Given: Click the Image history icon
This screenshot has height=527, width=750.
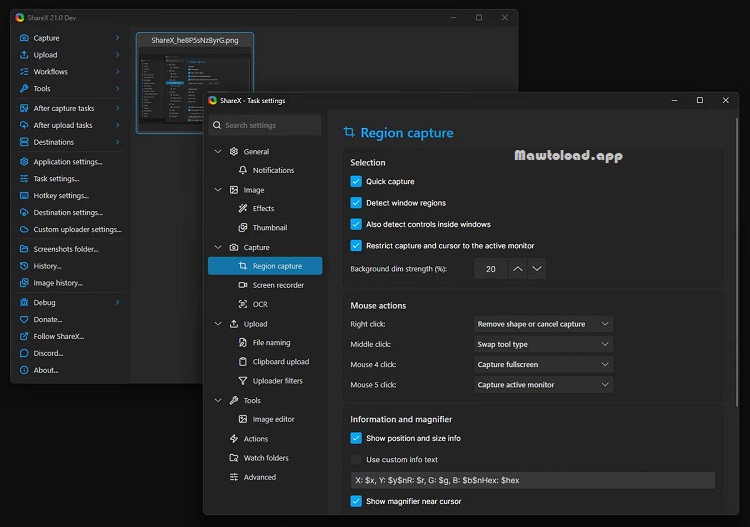Looking at the screenshot, I should pyautogui.click(x=24, y=283).
